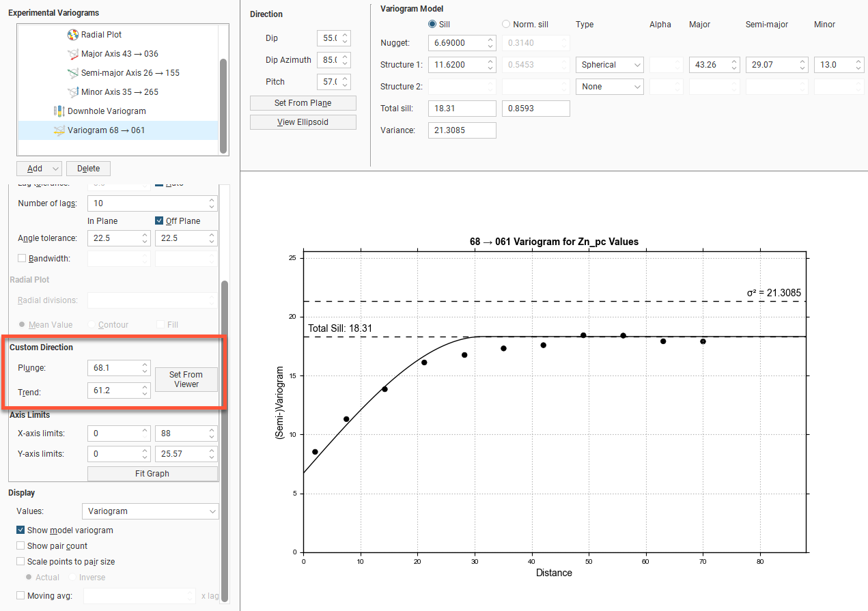Enable the Show pair count checkbox
Viewport: 868px width, 611px height.
tap(21, 546)
